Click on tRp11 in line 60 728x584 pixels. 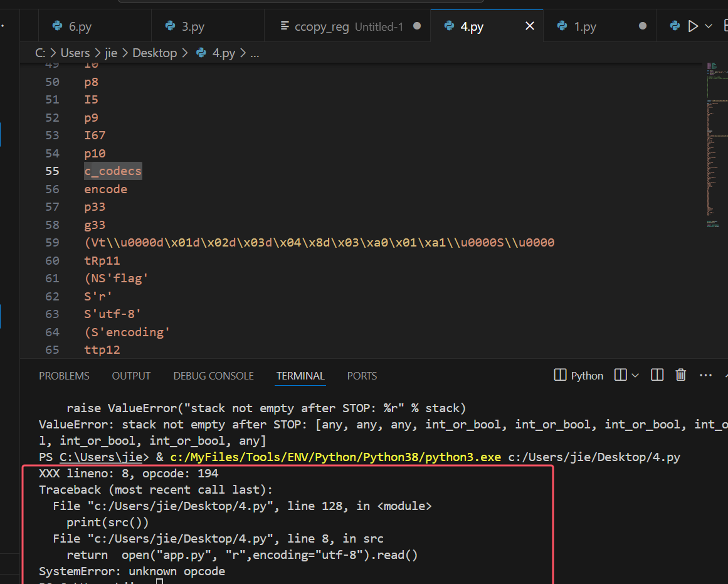pyautogui.click(x=102, y=261)
